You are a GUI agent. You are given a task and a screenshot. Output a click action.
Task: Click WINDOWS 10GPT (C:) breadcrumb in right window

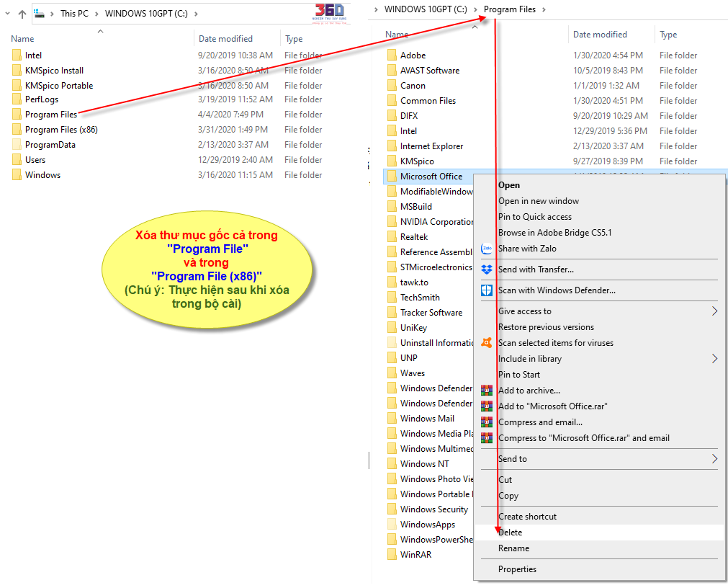point(426,9)
